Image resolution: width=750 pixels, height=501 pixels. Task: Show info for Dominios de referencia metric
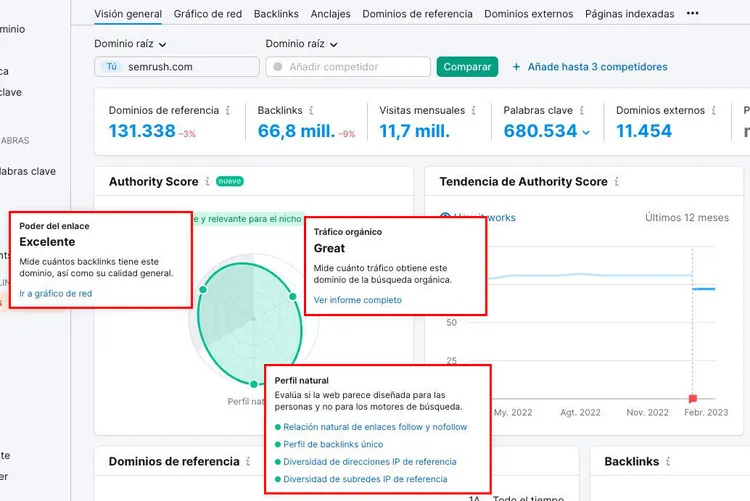click(x=228, y=110)
